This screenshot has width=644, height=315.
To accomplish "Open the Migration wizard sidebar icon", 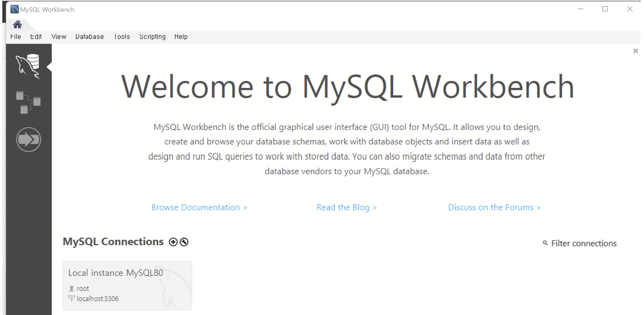I will 29,139.
